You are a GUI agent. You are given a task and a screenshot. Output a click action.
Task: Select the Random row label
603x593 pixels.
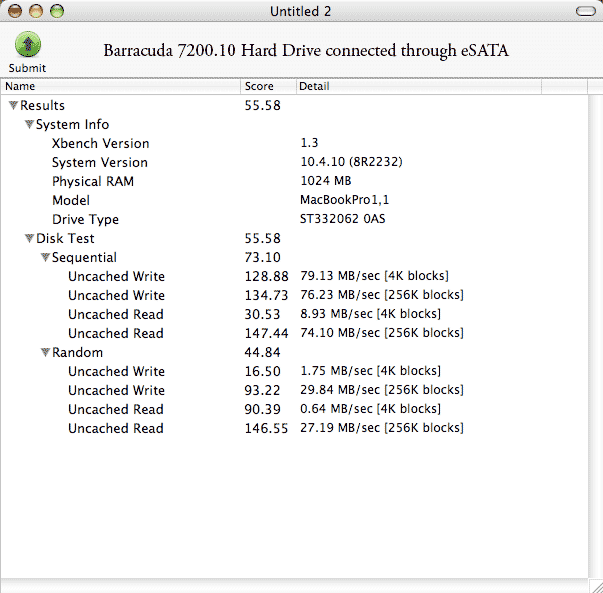[x=77, y=352]
